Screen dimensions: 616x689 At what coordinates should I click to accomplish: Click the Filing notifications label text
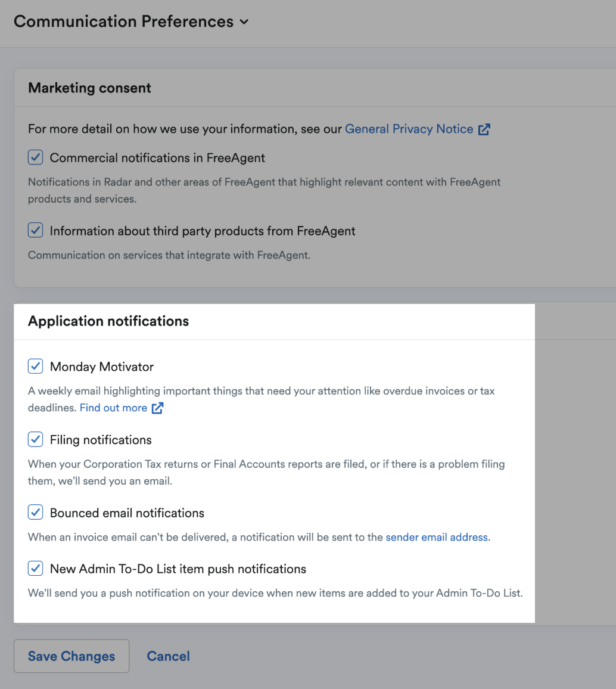click(x=101, y=440)
